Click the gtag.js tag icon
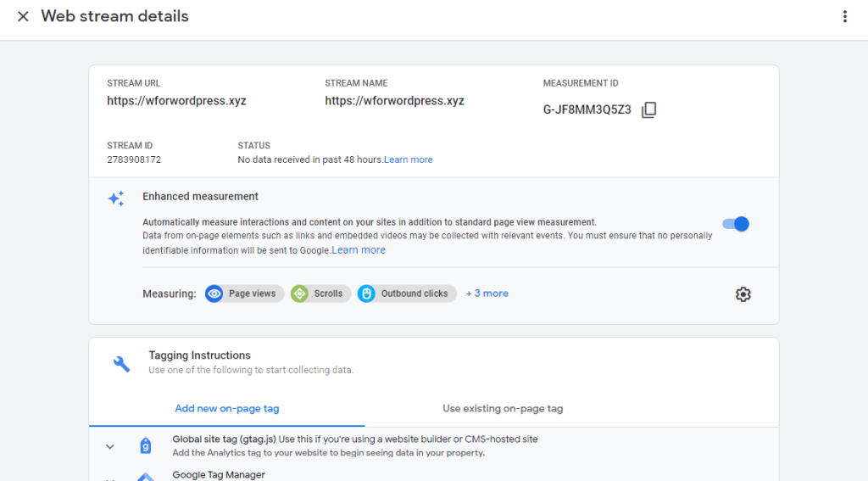868x481 pixels. (145, 445)
